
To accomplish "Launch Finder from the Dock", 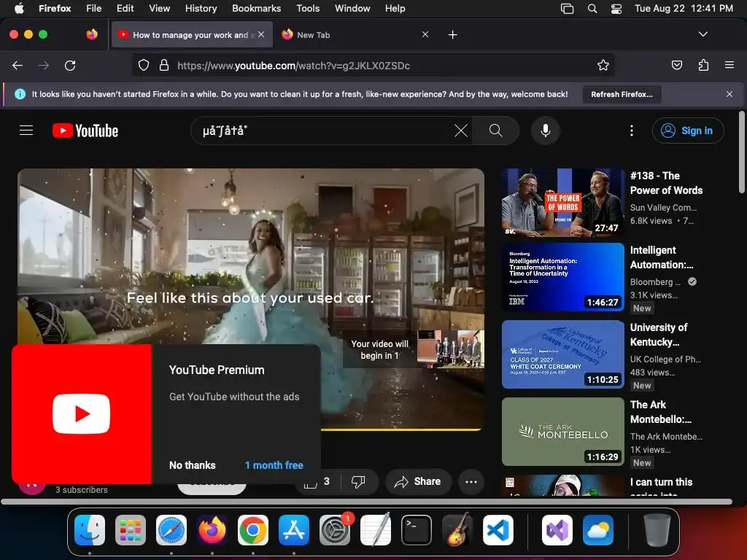I will 90,530.
